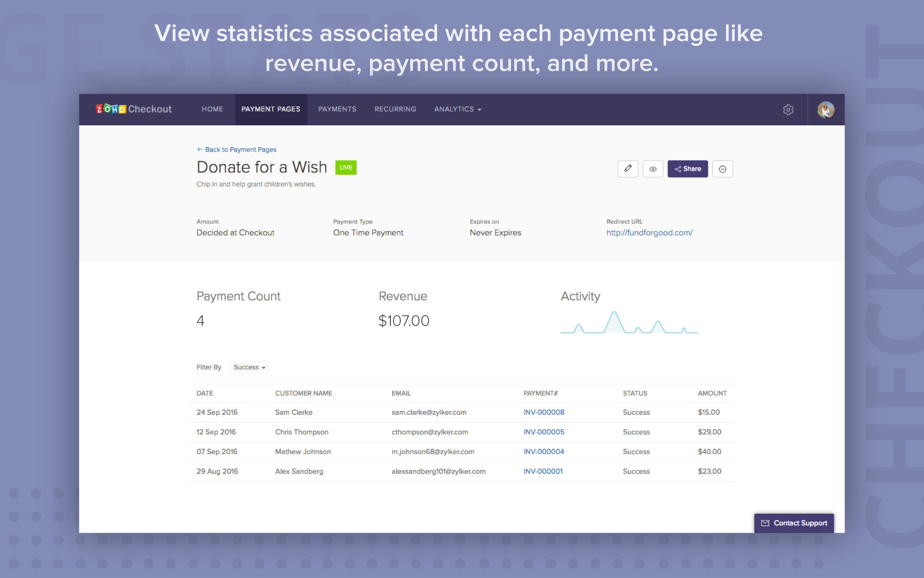Open the fundforgood.com redirect URL

pyautogui.click(x=649, y=233)
